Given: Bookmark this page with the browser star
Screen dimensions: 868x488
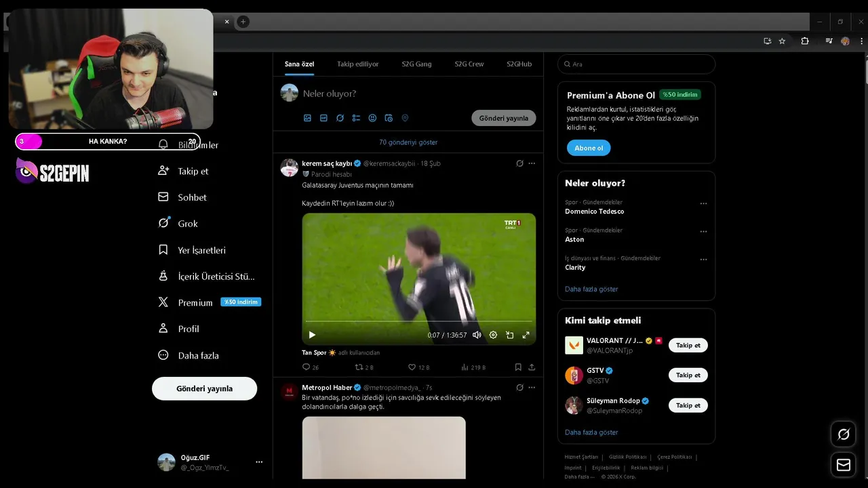Looking at the screenshot, I should [782, 41].
